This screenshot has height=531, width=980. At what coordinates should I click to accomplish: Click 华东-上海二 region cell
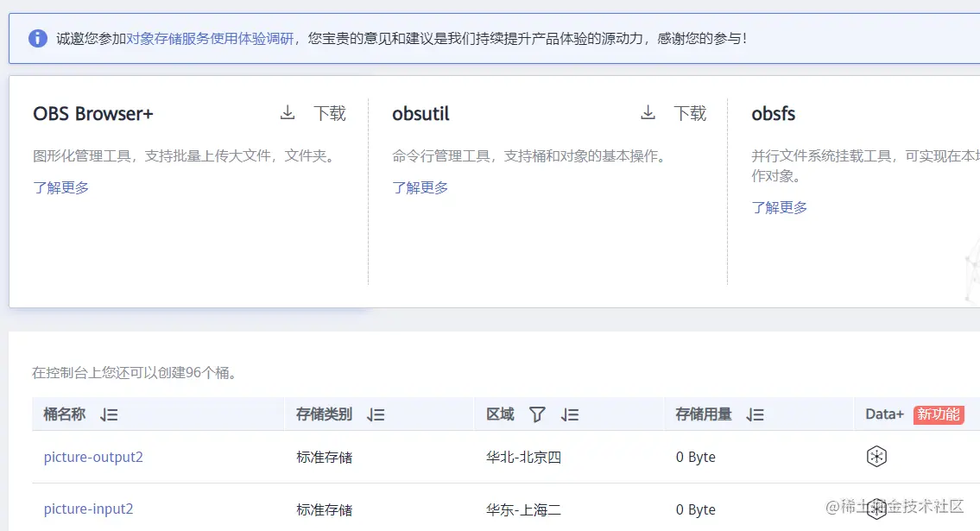pos(524,509)
